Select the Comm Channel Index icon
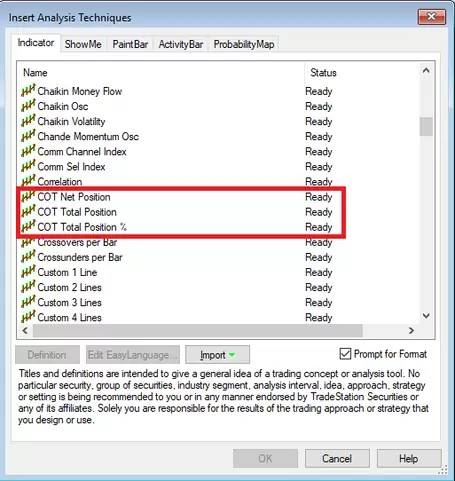This screenshot has width=455, height=481. [x=28, y=151]
